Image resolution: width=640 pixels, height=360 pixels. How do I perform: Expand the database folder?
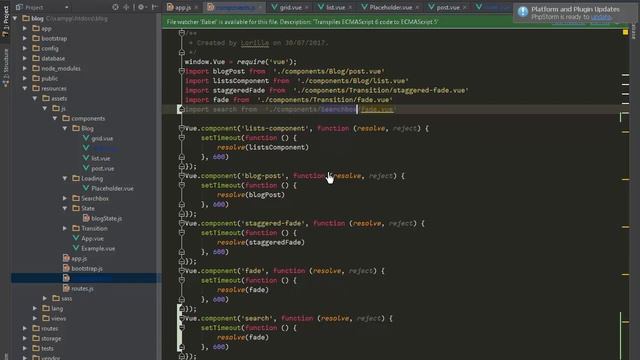click(x=25, y=58)
